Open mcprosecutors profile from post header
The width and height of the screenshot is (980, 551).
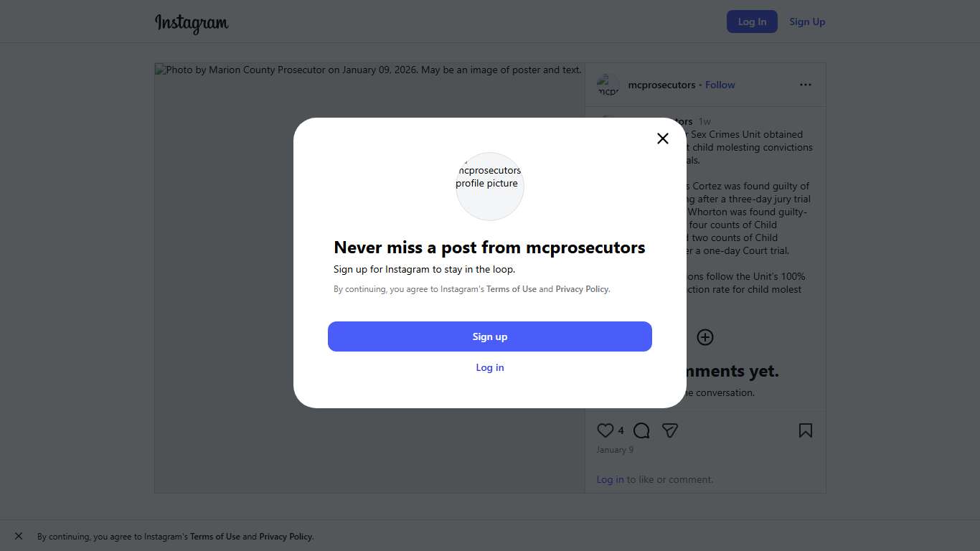661,85
